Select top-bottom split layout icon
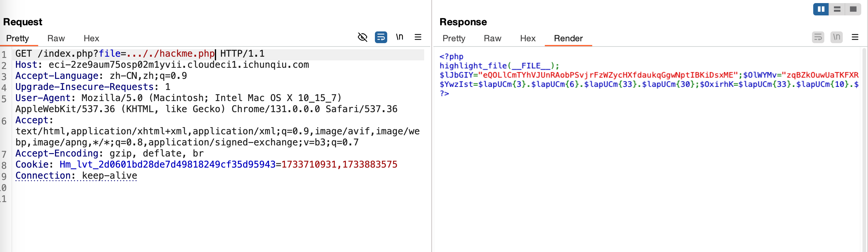The width and height of the screenshot is (868, 252). point(837,9)
